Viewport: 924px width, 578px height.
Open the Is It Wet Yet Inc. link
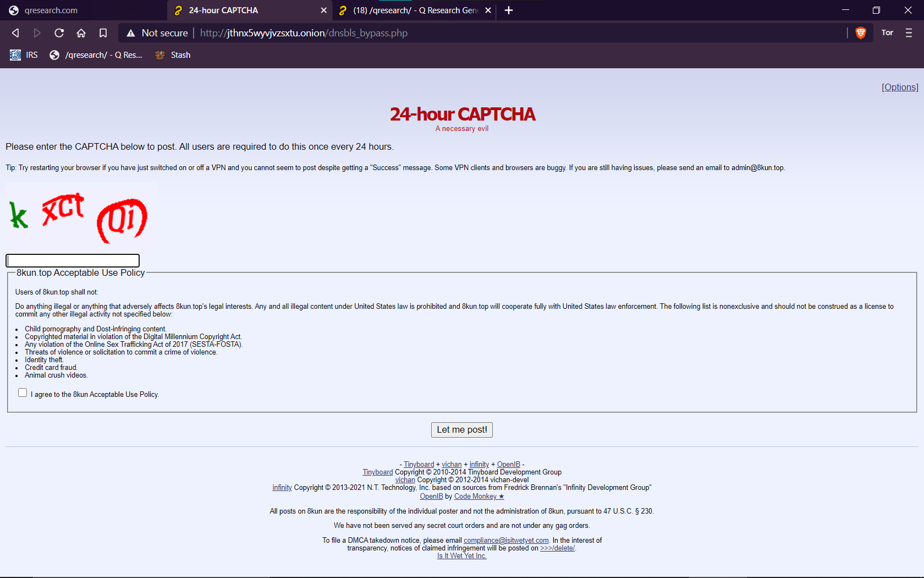pos(462,556)
